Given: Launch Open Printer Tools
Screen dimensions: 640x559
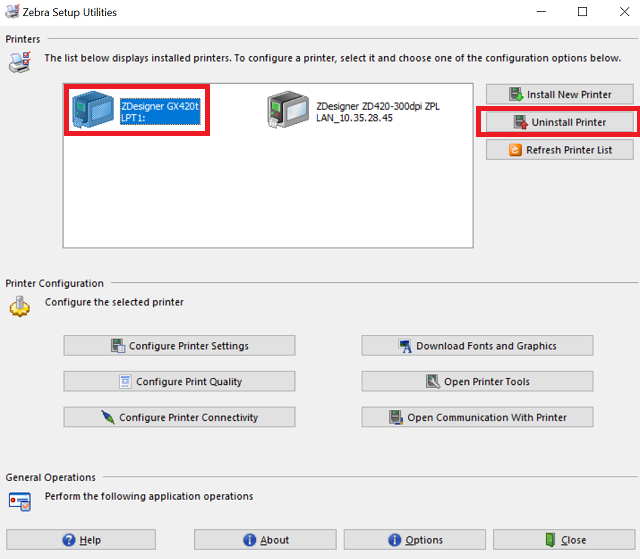Looking at the screenshot, I should (x=477, y=381).
